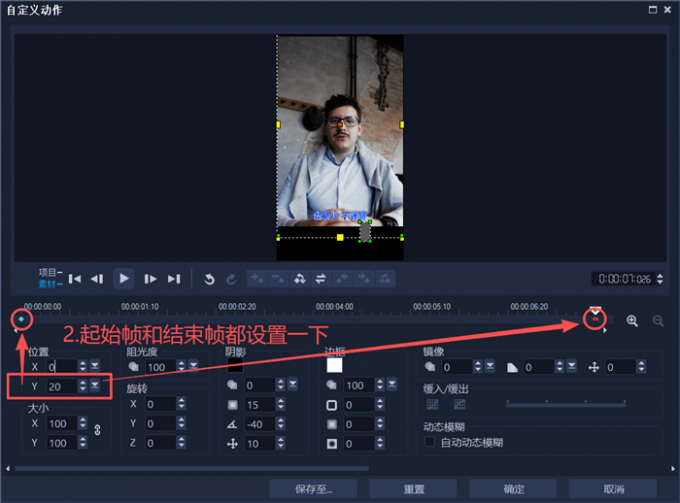Open mirror opacity slider dropdown

point(490,366)
